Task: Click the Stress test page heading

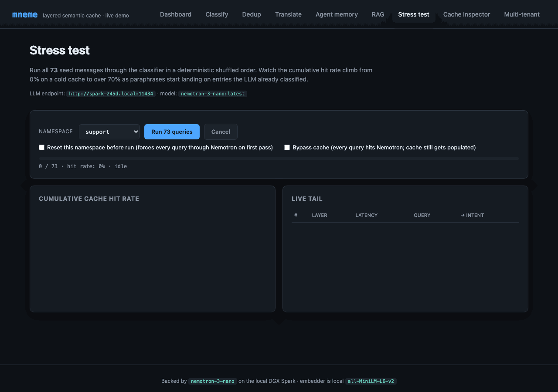Action: (x=60, y=51)
